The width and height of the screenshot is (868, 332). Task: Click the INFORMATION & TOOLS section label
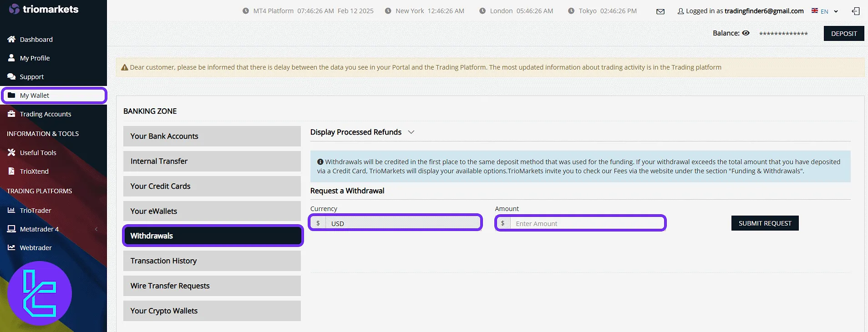pyautogui.click(x=43, y=134)
